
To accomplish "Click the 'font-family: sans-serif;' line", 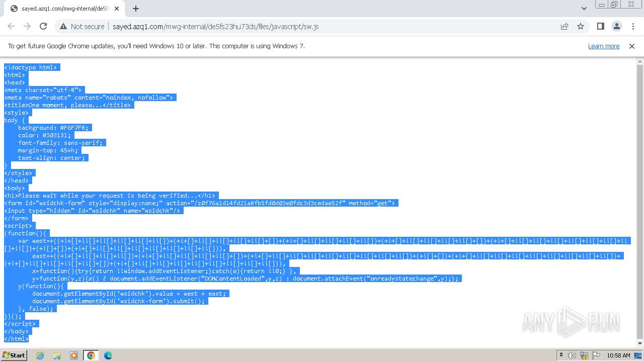I will pos(60,143).
